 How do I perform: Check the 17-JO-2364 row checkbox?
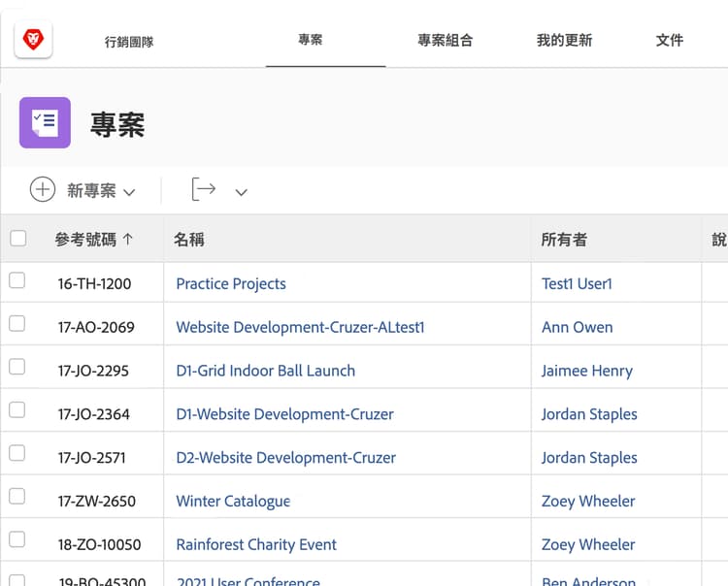17,410
